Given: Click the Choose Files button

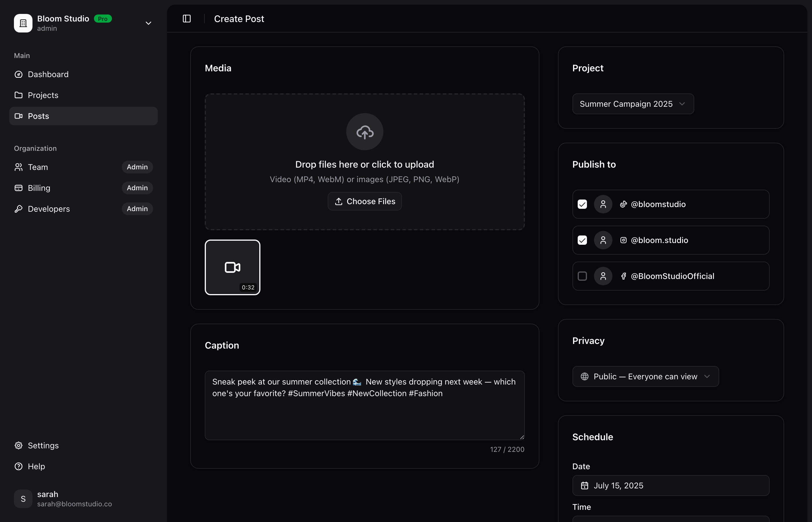Looking at the screenshot, I should pos(364,201).
